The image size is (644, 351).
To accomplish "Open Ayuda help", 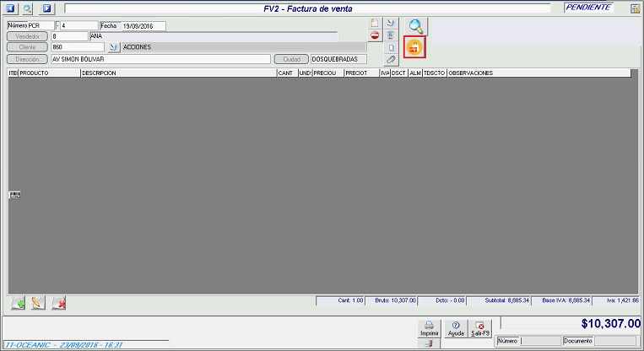I will coord(456,328).
